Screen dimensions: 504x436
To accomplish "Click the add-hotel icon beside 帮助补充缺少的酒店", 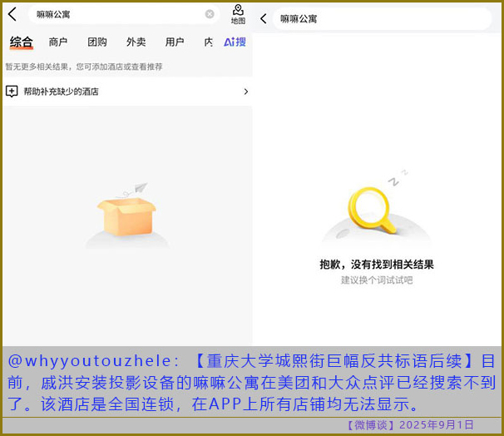I will pos(12,92).
